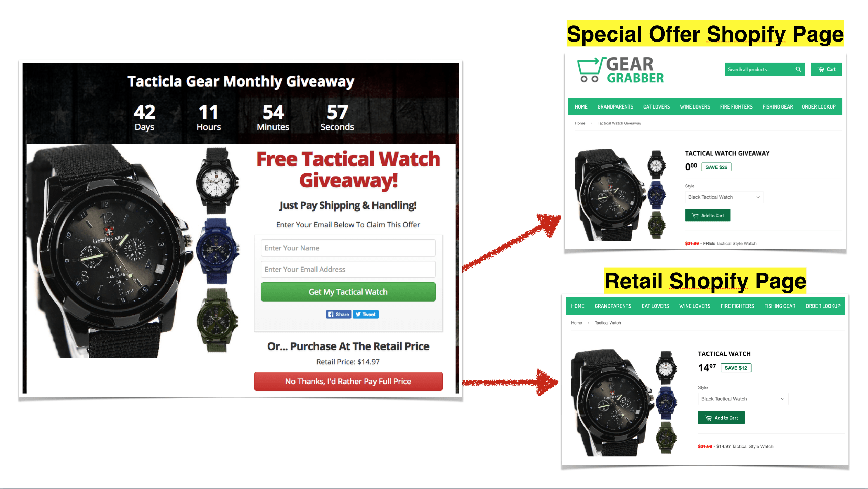Click Get My Tactical Watch button
The image size is (868, 489).
pyautogui.click(x=348, y=292)
